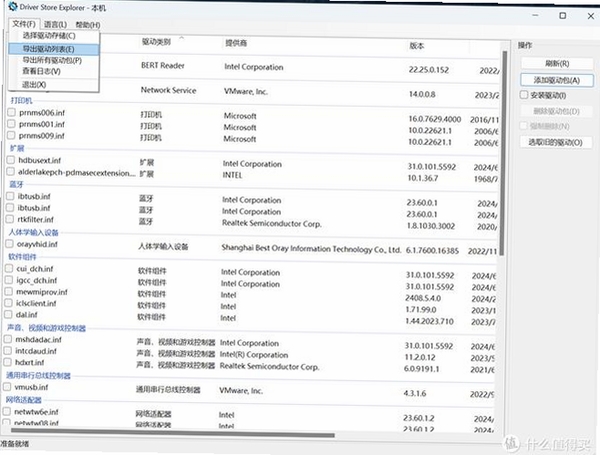The height and width of the screenshot is (455, 600).
Task: Select the 通用串行总线控制器 group header
Action: click(x=38, y=375)
